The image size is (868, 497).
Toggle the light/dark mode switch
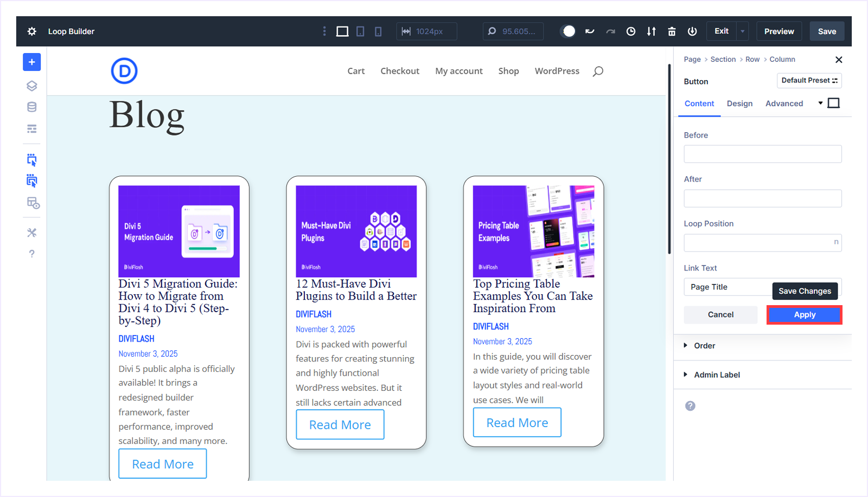tap(568, 31)
